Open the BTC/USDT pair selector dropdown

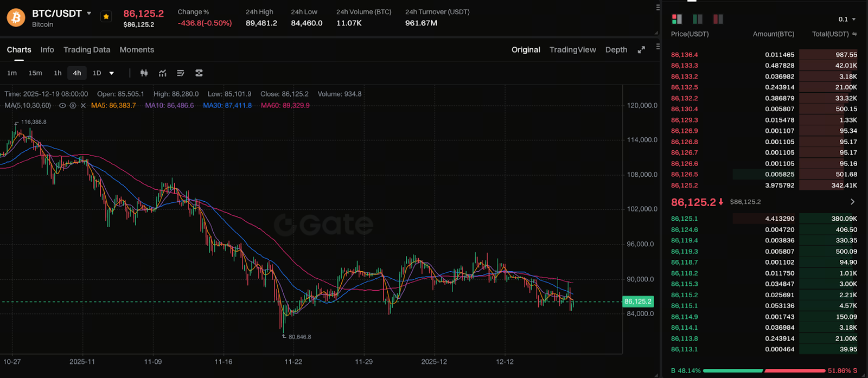89,14
